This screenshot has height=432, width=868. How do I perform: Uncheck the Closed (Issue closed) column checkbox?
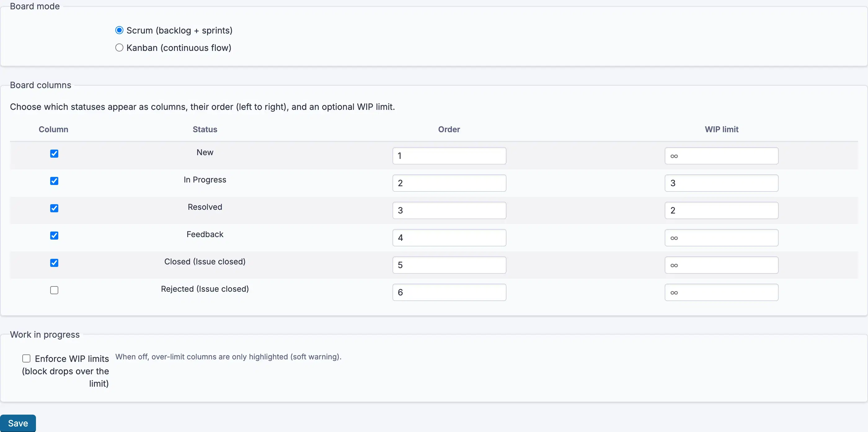[x=54, y=263]
